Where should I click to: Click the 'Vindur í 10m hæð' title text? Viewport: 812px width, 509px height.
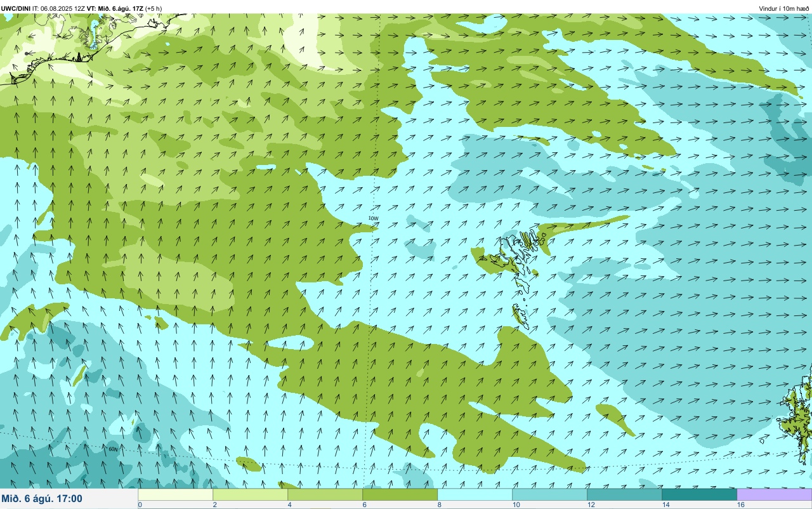point(783,8)
